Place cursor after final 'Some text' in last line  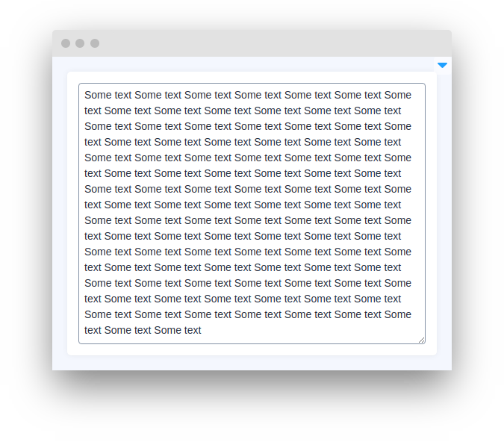click(202, 330)
